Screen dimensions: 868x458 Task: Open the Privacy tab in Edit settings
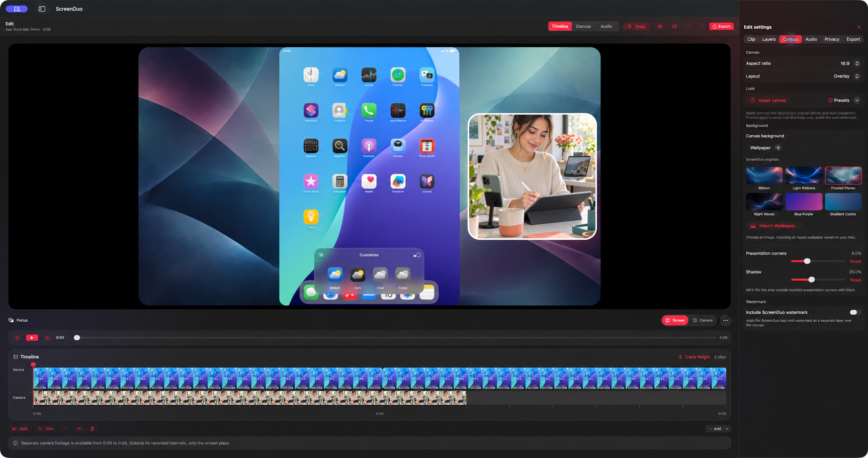click(832, 39)
